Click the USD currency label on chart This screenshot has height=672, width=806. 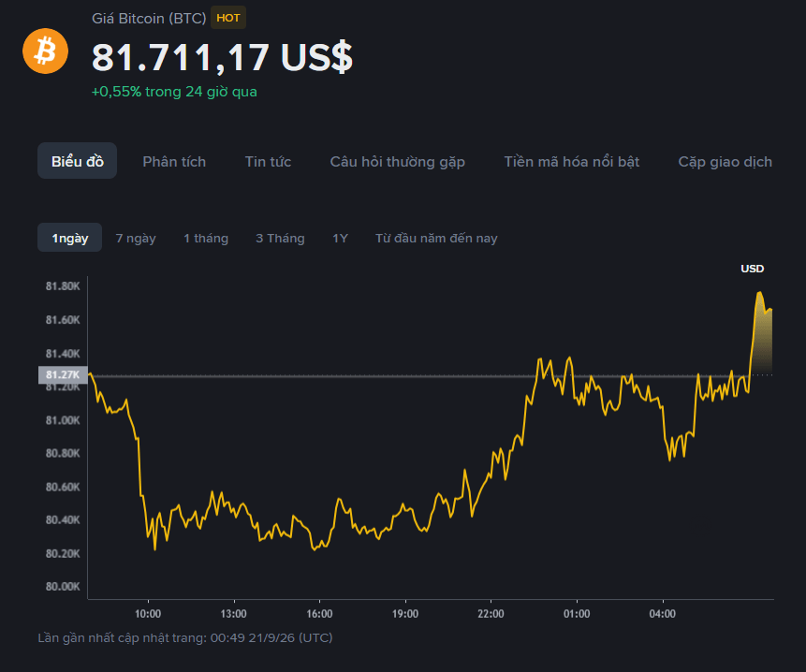point(752,269)
